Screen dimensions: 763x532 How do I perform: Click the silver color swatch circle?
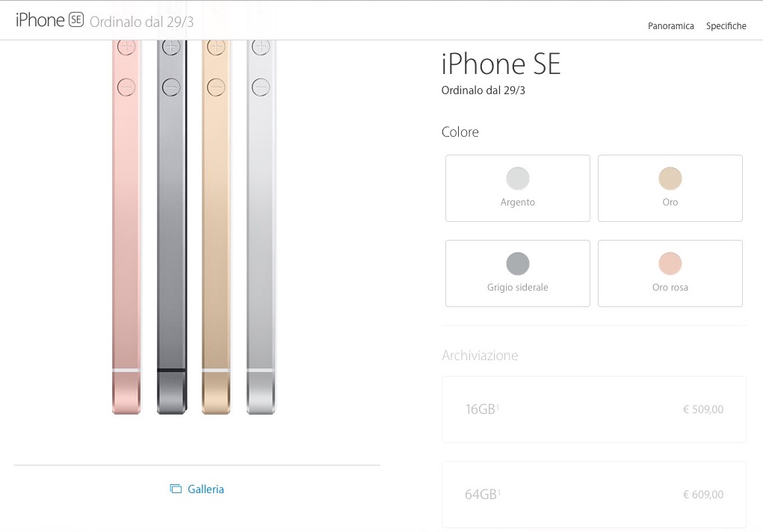coord(518,179)
